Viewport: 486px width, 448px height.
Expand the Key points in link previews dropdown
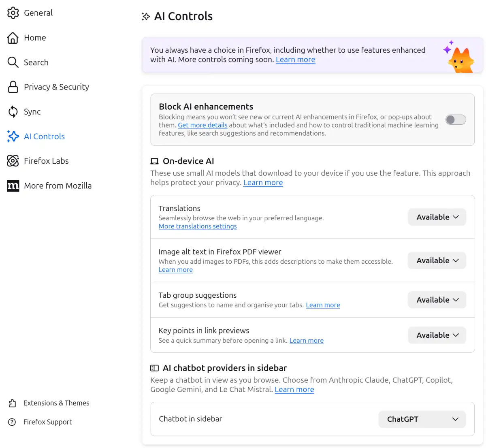(437, 335)
